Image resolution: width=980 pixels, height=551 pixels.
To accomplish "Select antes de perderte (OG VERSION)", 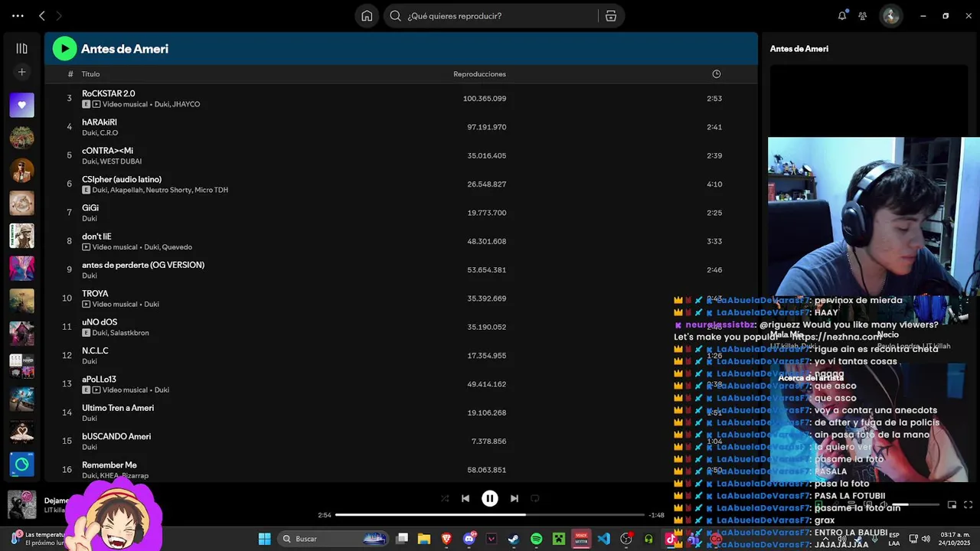I will coord(143,265).
